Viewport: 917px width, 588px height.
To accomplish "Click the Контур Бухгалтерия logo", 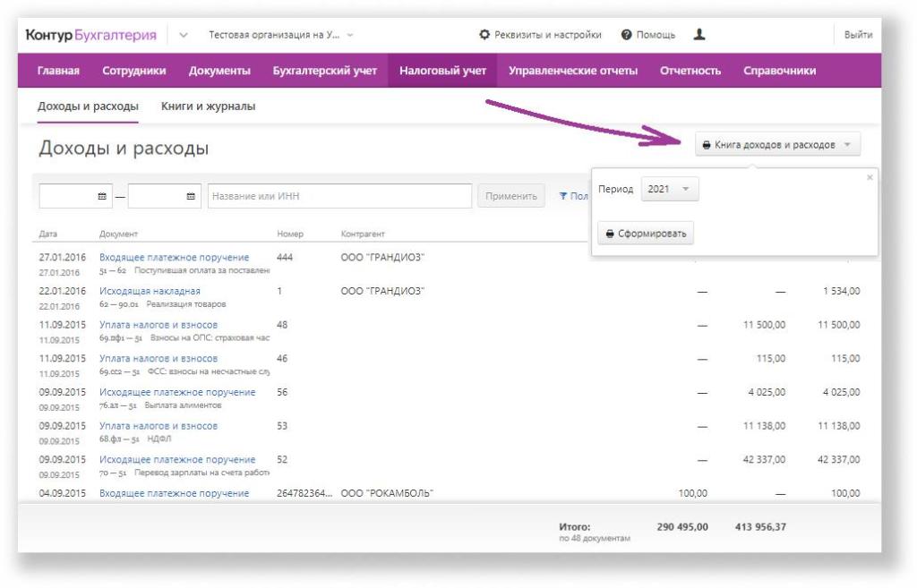I will point(90,35).
